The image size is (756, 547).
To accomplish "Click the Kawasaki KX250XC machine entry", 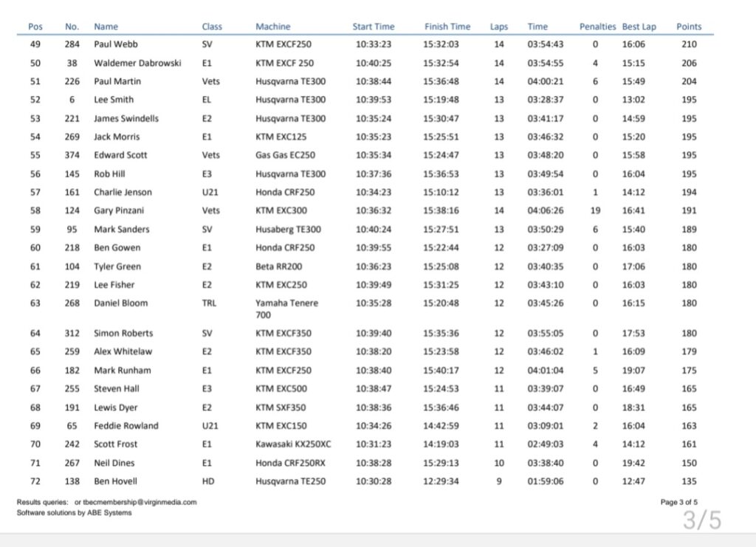I will tap(293, 444).
